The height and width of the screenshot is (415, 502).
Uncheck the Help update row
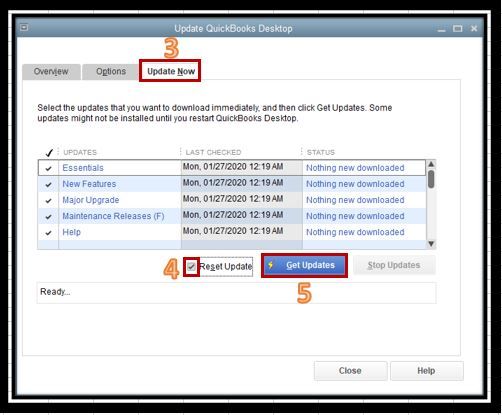(x=49, y=233)
